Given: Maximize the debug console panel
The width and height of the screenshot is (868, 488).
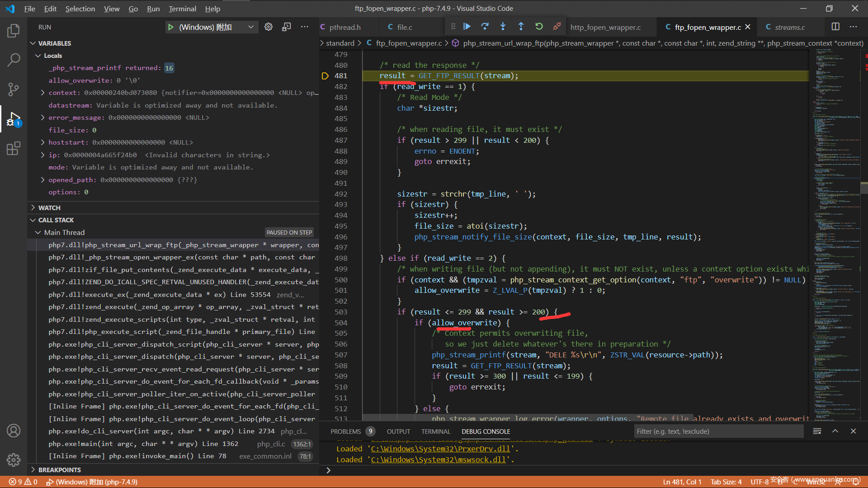Looking at the screenshot, I should pyautogui.click(x=835, y=431).
